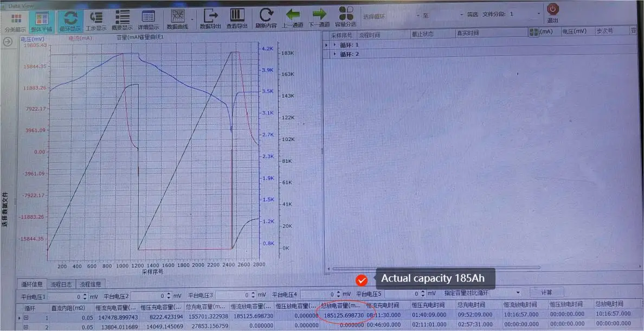
Task: Click the 平台电压2 spin box
Action: (x=151, y=296)
